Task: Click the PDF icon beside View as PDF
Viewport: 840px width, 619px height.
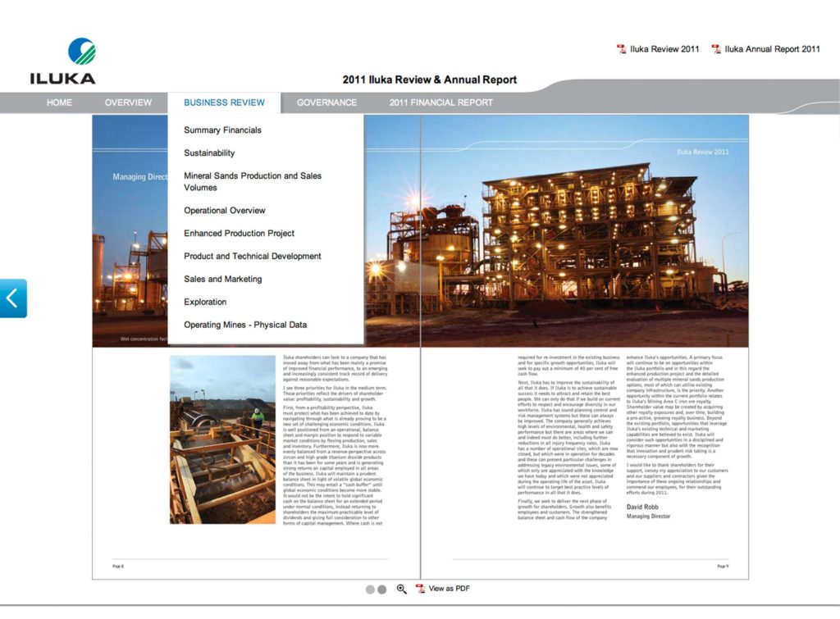Action: pyautogui.click(x=421, y=589)
